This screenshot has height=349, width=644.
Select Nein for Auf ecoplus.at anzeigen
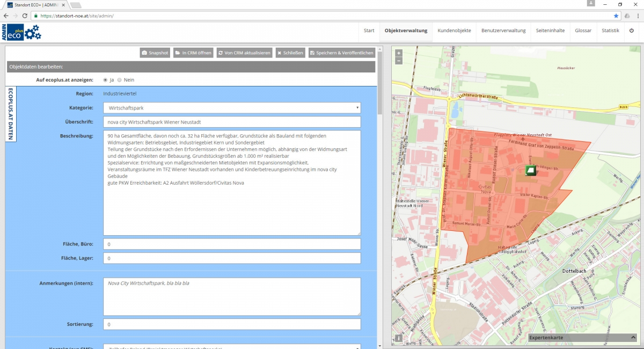(x=120, y=79)
